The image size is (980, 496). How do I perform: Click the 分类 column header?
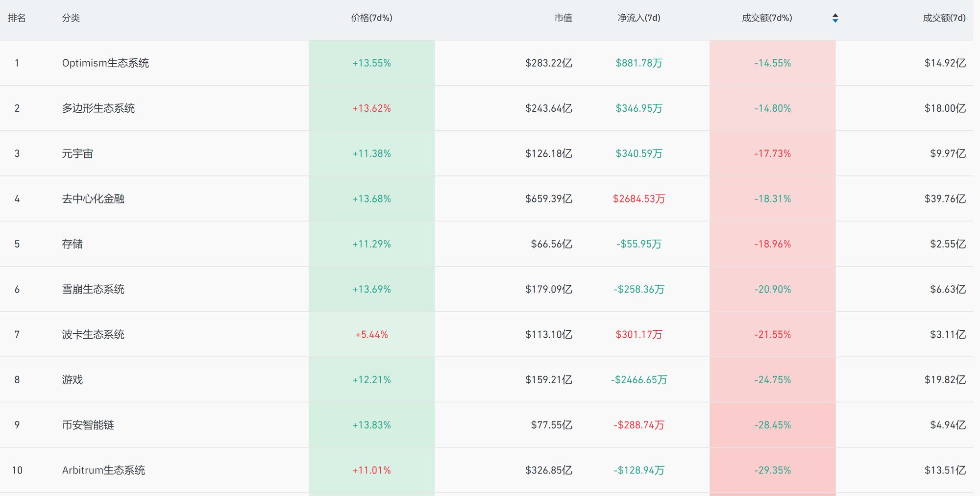point(71,18)
